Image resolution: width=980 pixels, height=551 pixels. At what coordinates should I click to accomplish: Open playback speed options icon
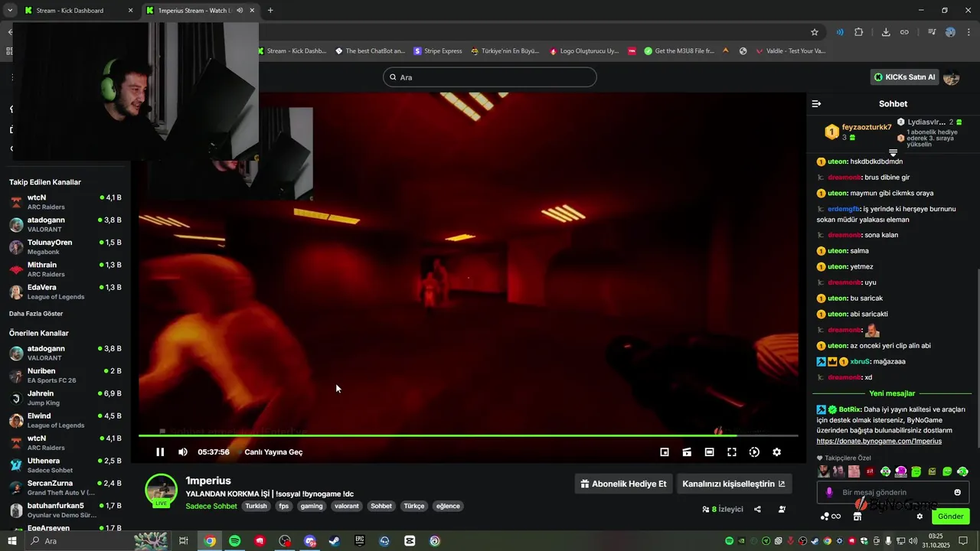tap(754, 452)
